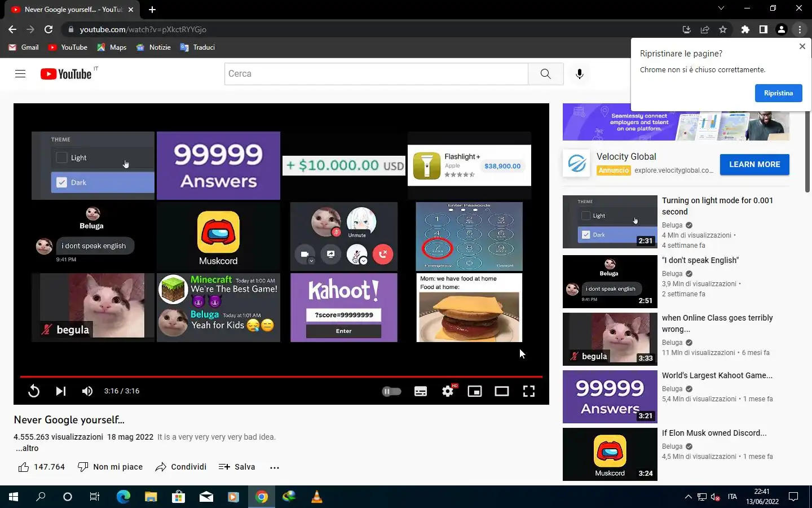Open "when Online Class goes terribly wrong" video
Screen dimensions: 812x508
coord(717,323)
